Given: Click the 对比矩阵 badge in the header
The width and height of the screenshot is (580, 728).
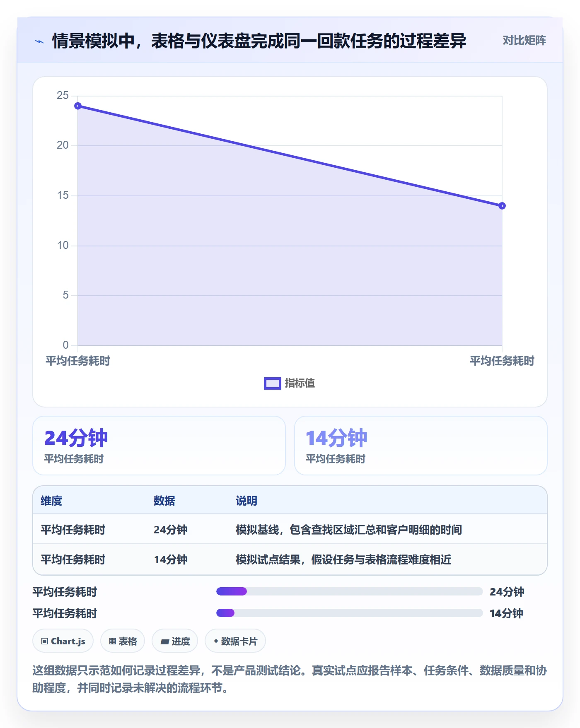Looking at the screenshot, I should (x=524, y=41).
